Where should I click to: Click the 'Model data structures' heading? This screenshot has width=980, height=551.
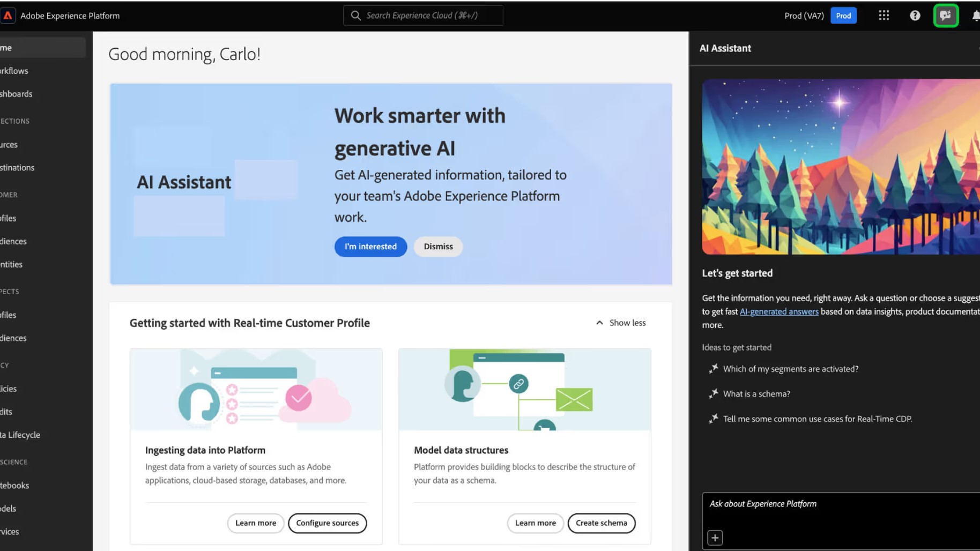coord(461,450)
